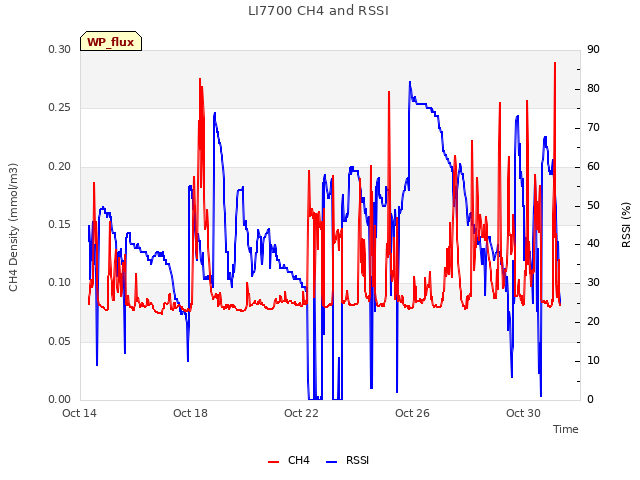Click the Oct 14 x-axis tick label
640x480 pixels.
click(x=79, y=413)
